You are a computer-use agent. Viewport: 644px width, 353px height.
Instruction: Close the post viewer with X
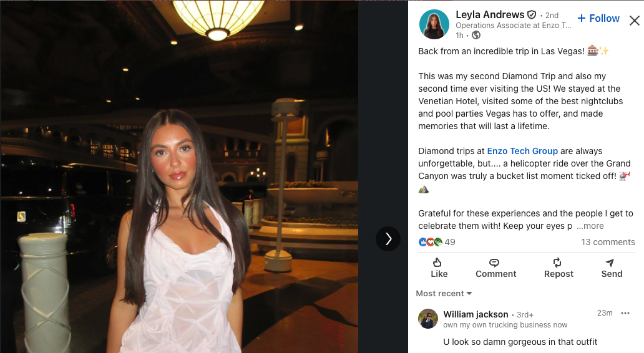pyautogui.click(x=634, y=21)
